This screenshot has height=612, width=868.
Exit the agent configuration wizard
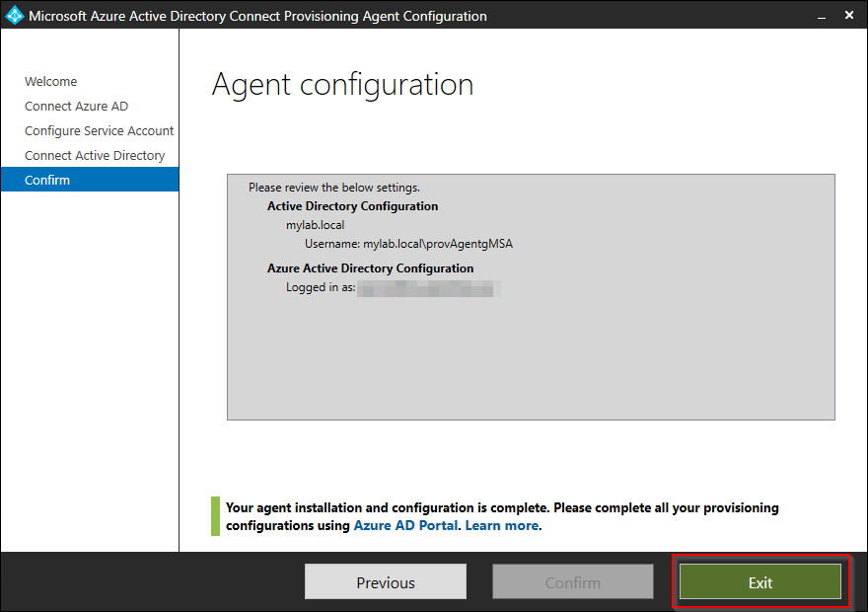click(760, 582)
